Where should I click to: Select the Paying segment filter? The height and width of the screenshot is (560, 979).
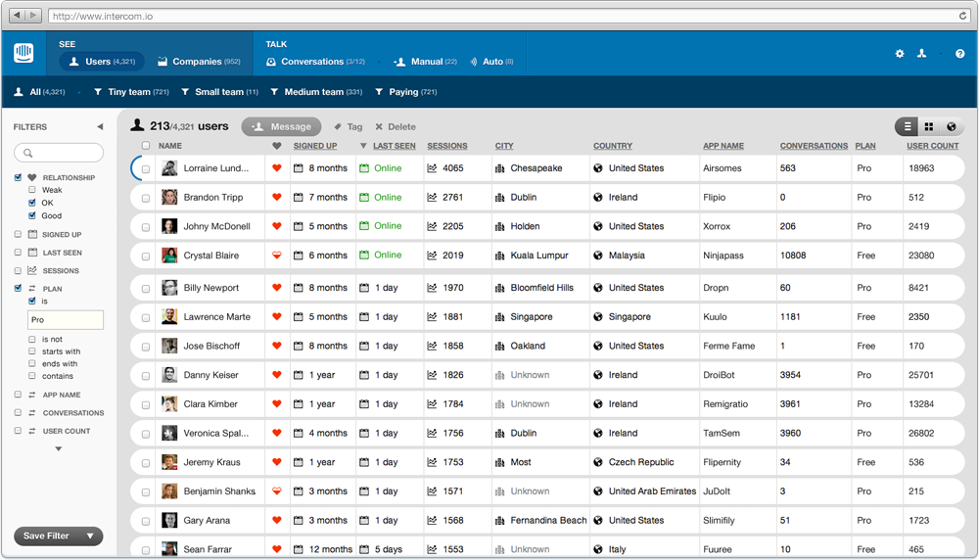coord(403,92)
